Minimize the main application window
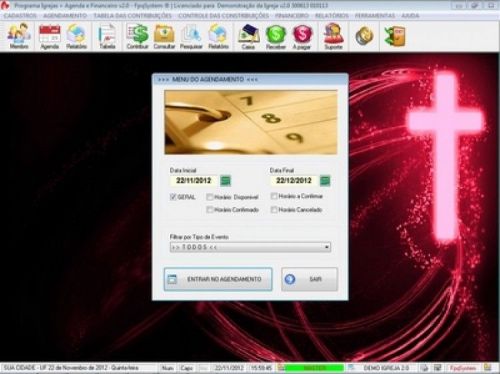This screenshot has height=374, width=500. point(459,5)
